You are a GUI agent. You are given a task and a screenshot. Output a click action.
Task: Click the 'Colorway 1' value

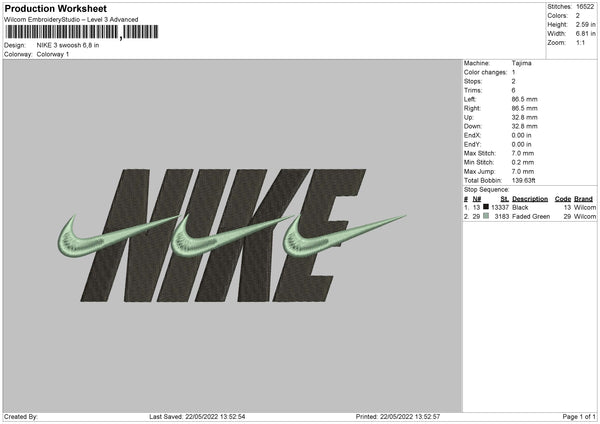(53, 54)
